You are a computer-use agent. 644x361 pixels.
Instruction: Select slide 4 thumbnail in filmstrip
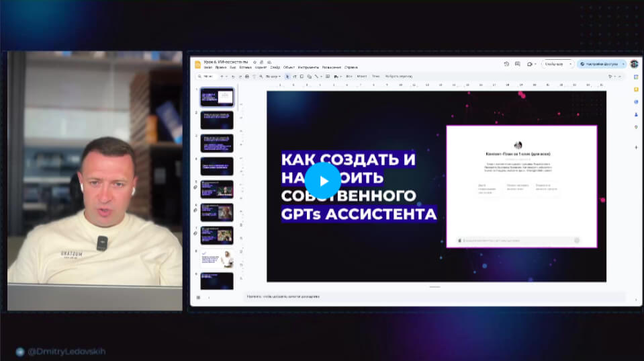pyautogui.click(x=217, y=166)
